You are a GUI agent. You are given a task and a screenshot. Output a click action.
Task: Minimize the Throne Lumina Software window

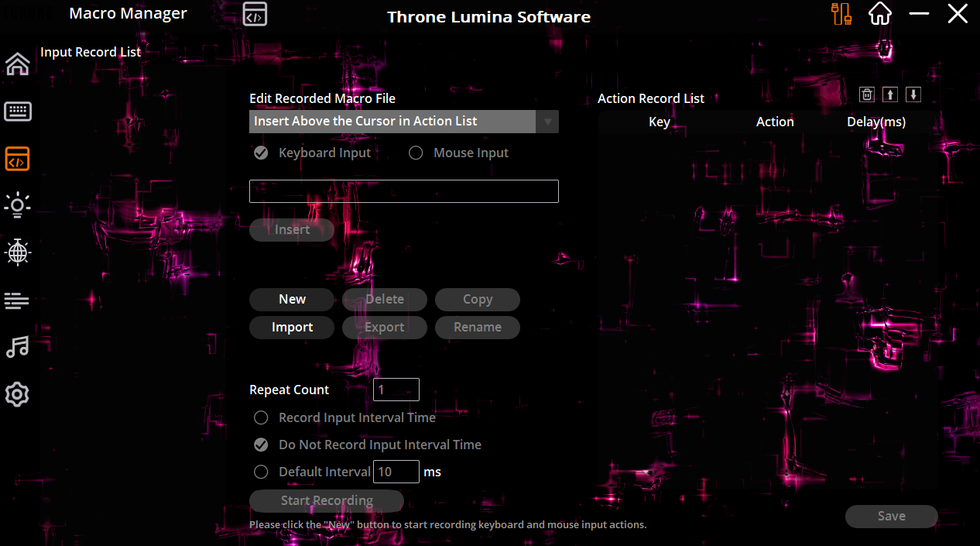tap(919, 14)
